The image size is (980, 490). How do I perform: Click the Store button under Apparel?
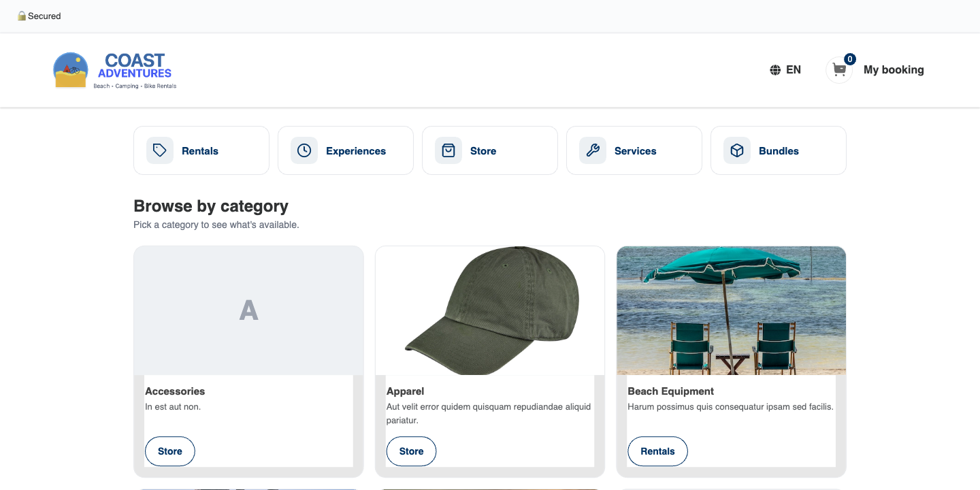tap(412, 451)
